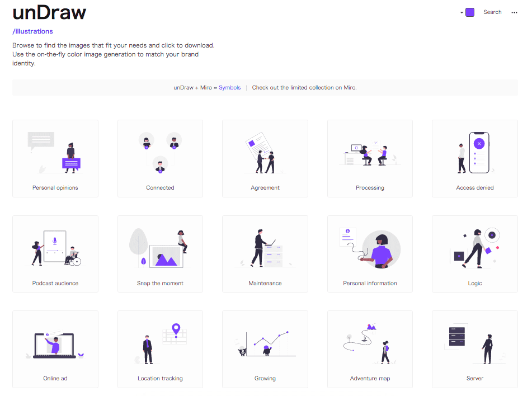Open the /illustrations link

click(32, 31)
